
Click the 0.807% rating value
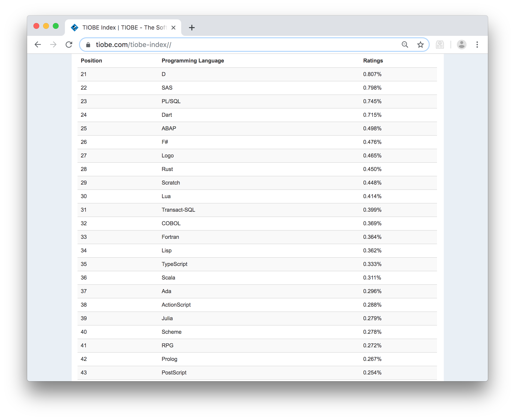372,74
